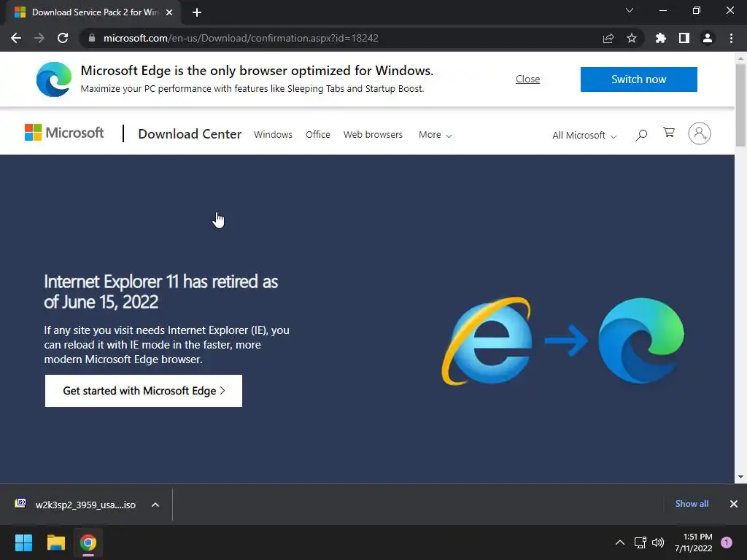The height and width of the screenshot is (560, 747).
Task: Open the Windows Start menu
Action: (x=23, y=542)
